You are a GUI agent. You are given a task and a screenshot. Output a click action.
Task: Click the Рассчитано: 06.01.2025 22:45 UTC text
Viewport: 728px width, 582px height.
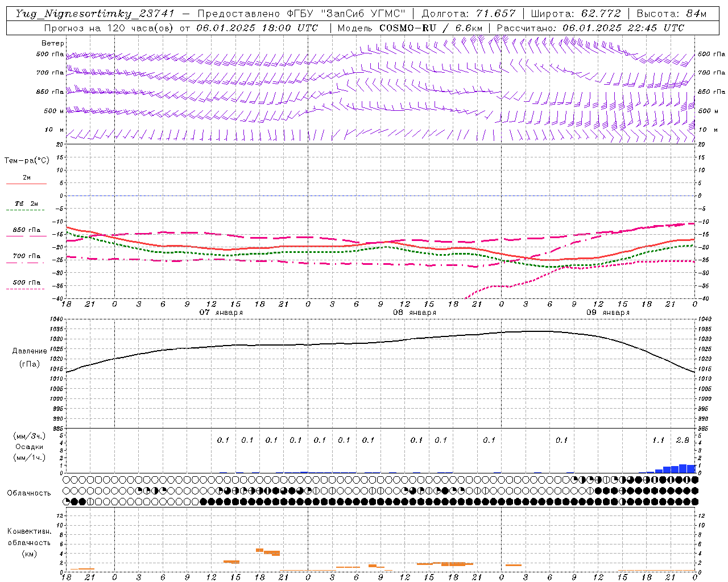[590, 28]
